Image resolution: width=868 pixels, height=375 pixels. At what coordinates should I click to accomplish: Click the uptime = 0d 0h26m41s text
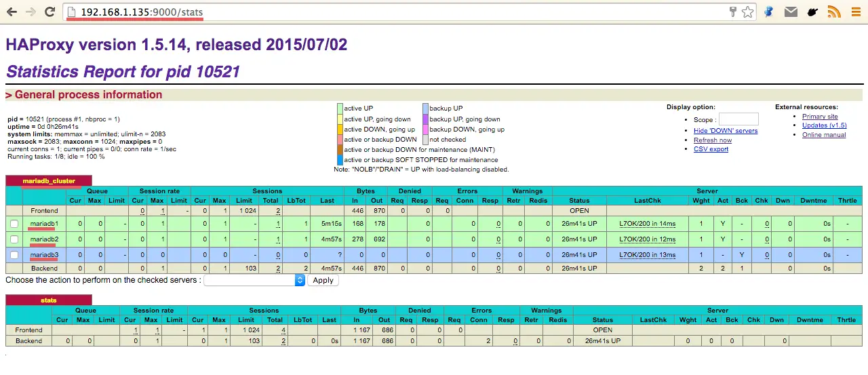43,127
